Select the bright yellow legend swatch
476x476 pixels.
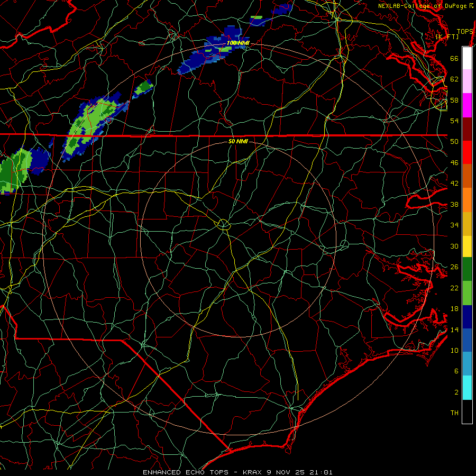coord(467,246)
